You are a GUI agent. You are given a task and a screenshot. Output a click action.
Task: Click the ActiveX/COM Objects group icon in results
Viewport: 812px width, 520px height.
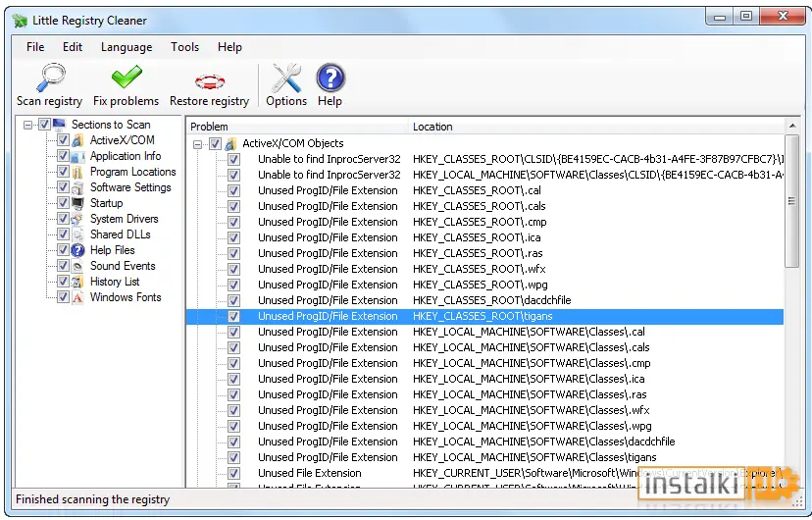coord(231,143)
